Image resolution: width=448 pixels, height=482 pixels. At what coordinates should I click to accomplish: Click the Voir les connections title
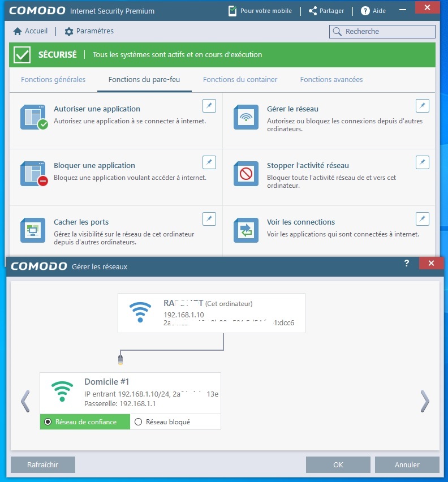point(301,222)
